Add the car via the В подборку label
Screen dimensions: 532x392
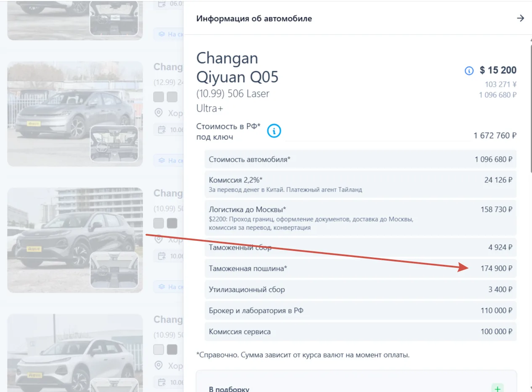click(x=229, y=389)
